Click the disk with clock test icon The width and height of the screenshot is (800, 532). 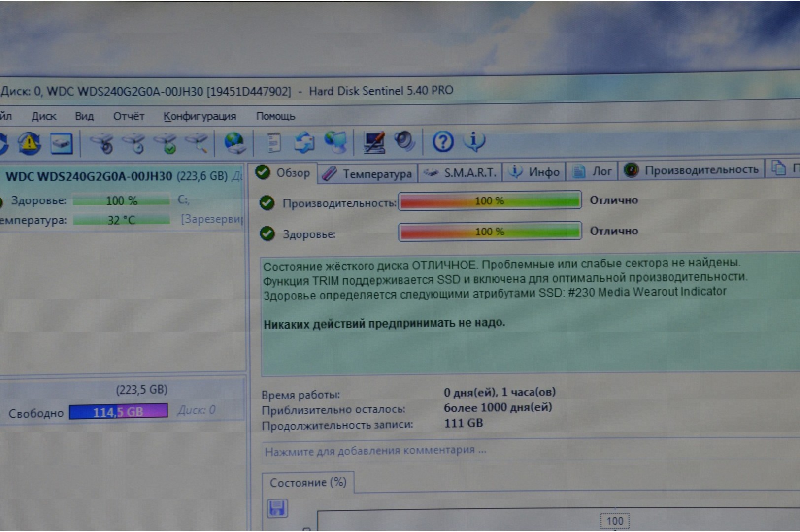(134, 143)
